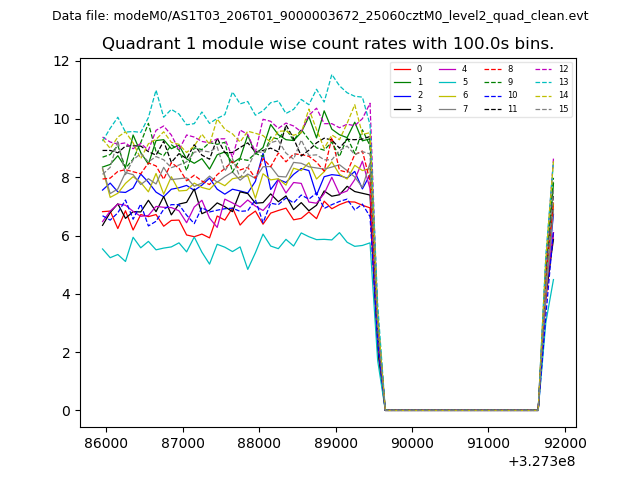Select legend entry for module 13
The width and height of the screenshot is (640, 480).
(554, 82)
